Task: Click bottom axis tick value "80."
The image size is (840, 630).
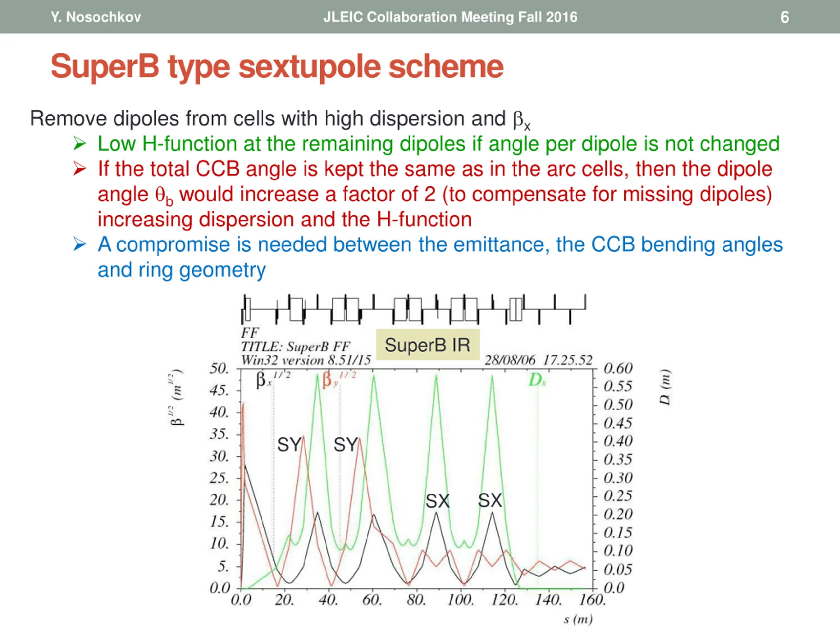Action: point(416,600)
